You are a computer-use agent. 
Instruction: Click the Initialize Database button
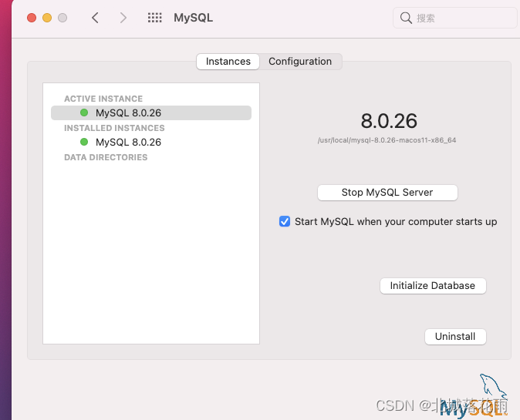(433, 286)
